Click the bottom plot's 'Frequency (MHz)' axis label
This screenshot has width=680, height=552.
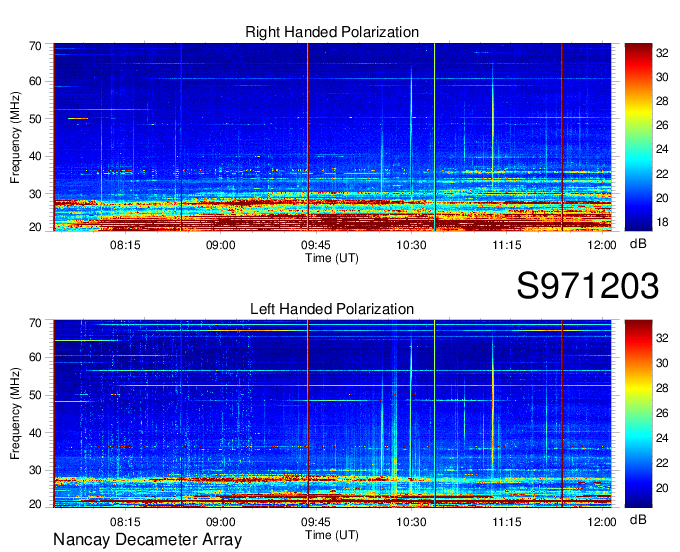[15, 413]
